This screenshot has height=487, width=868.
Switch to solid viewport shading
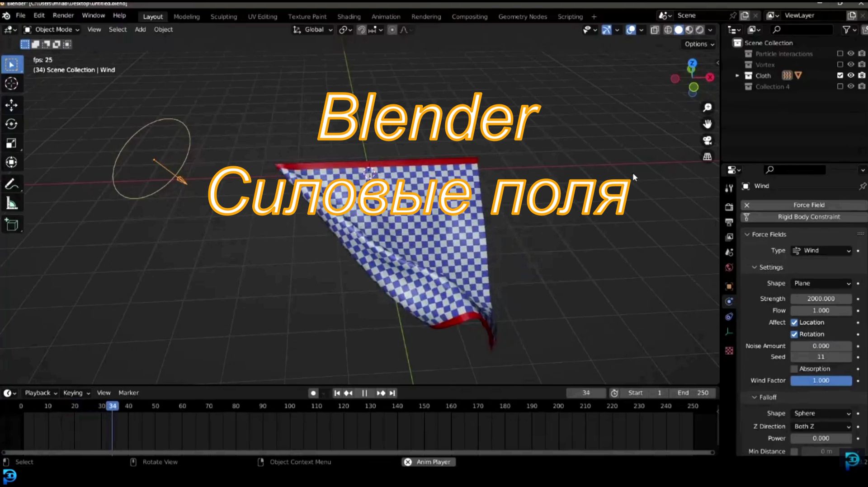pyautogui.click(x=679, y=30)
